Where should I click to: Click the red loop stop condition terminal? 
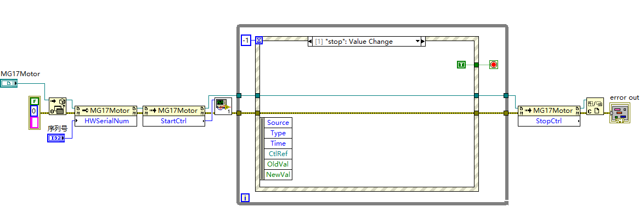(x=493, y=64)
